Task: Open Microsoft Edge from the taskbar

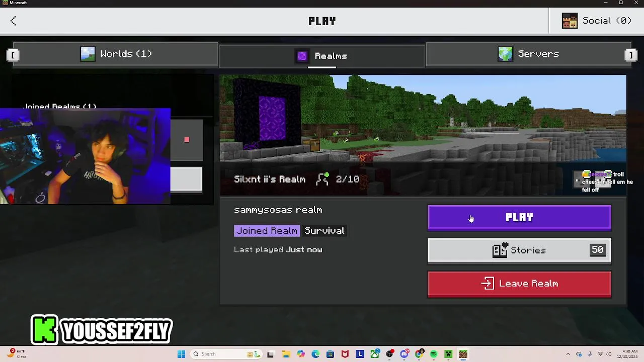Action: point(315,354)
